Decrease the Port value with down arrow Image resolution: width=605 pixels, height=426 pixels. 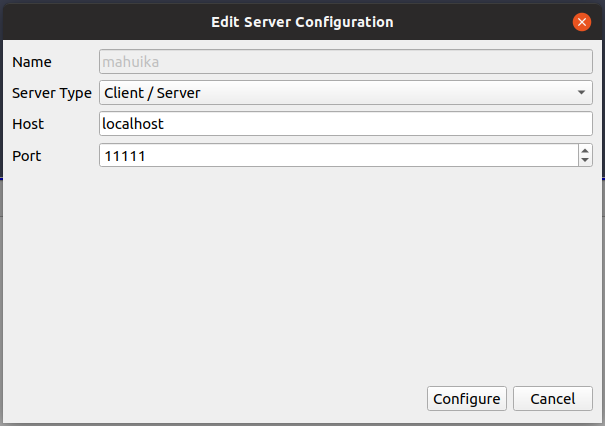point(585,160)
